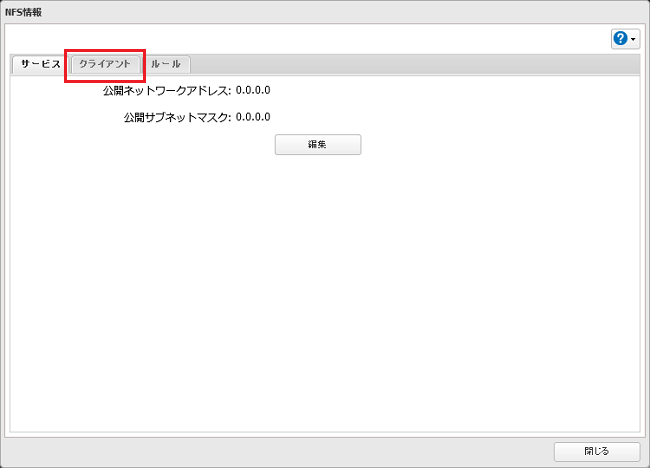Expand the help dropdown arrow
650x468 pixels.
point(633,39)
